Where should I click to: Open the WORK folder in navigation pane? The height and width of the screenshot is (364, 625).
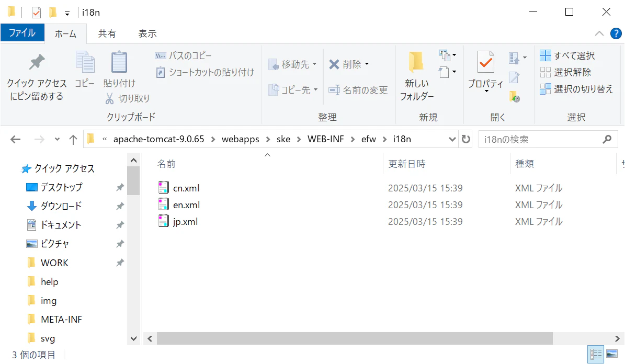(54, 263)
